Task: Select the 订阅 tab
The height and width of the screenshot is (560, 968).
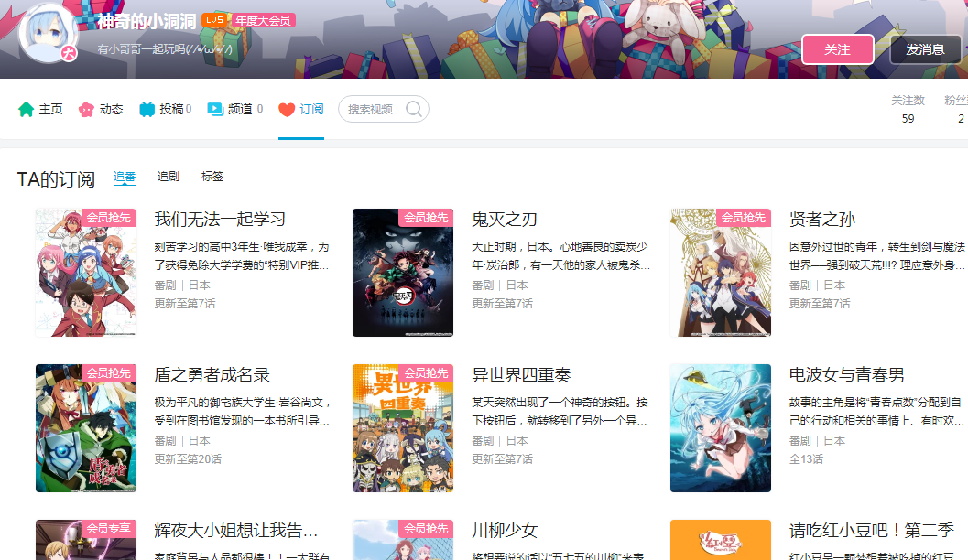Action: click(x=300, y=109)
